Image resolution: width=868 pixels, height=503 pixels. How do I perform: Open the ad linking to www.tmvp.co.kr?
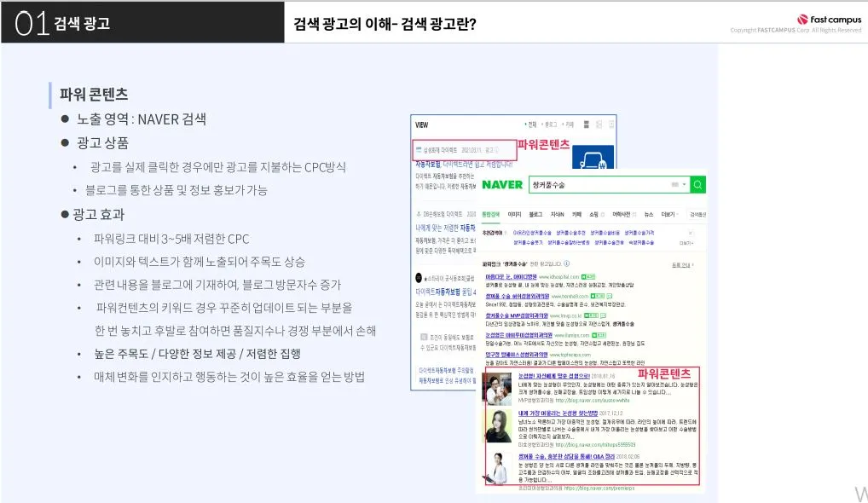tap(517, 315)
